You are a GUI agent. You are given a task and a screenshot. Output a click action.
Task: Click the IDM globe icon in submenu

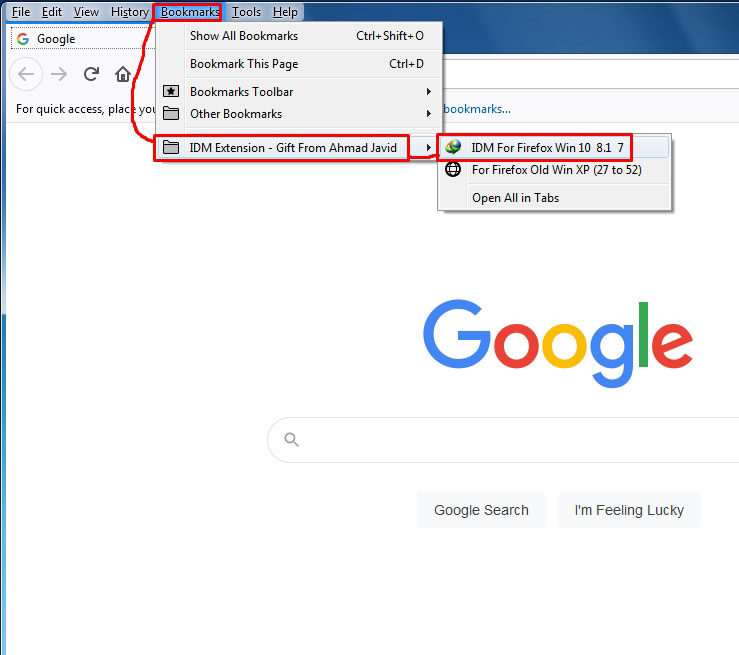coord(453,147)
